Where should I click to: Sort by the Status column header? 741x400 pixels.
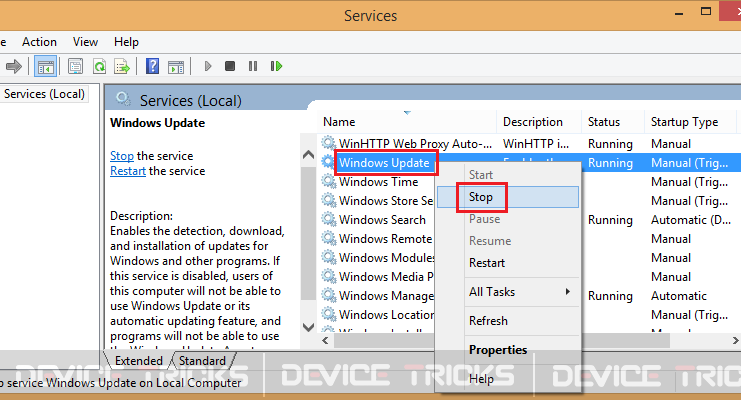pyautogui.click(x=612, y=122)
